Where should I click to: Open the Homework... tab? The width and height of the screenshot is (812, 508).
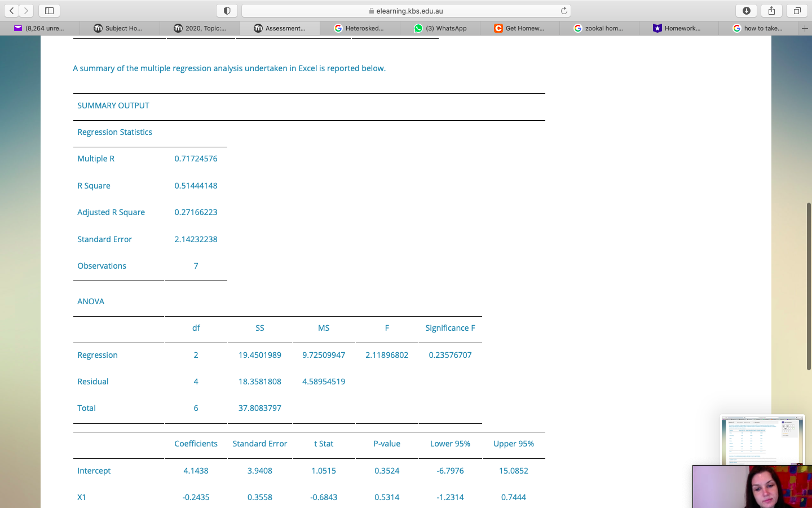679,28
